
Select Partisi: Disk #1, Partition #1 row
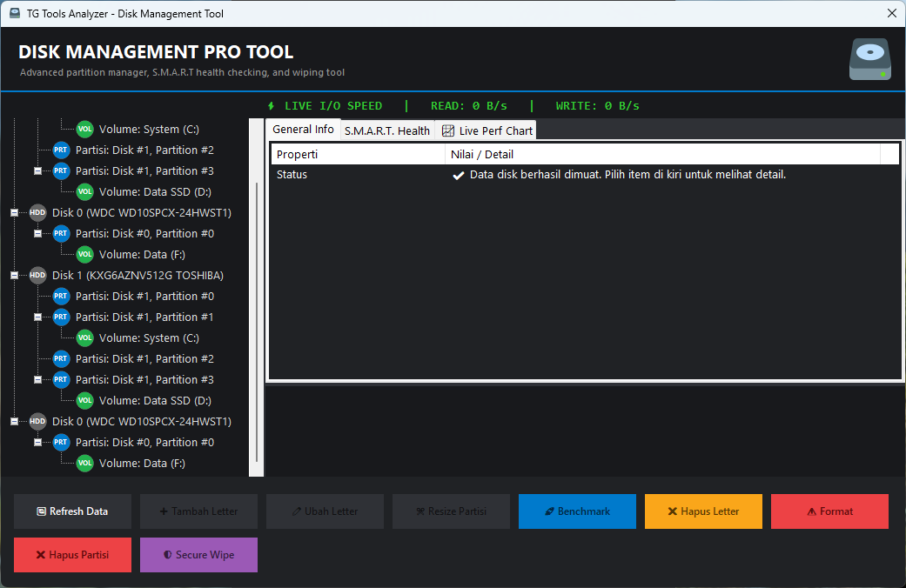click(144, 317)
